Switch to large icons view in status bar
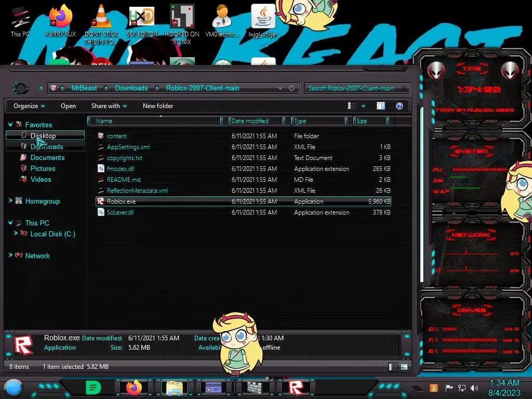Image resolution: width=532 pixels, height=399 pixels. [x=404, y=366]
